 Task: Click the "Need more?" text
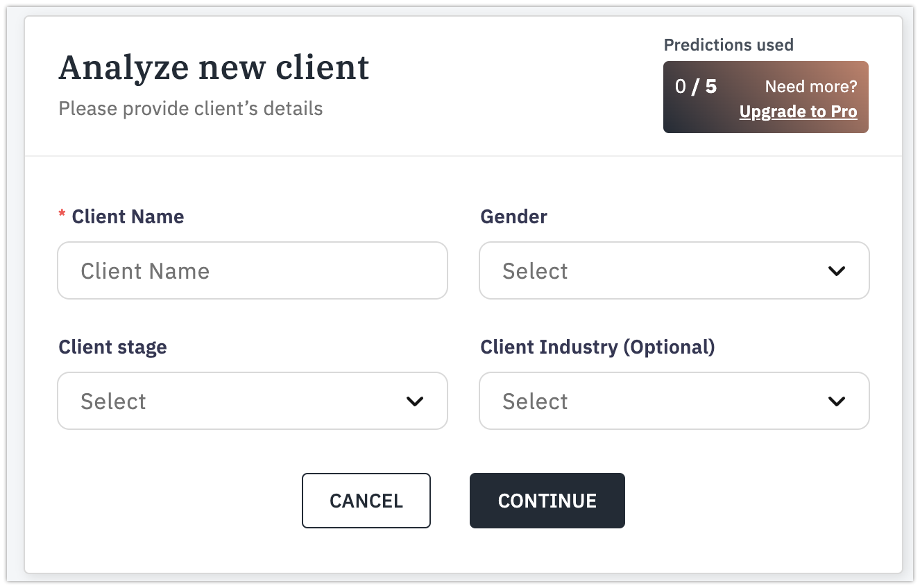(810, 87)
